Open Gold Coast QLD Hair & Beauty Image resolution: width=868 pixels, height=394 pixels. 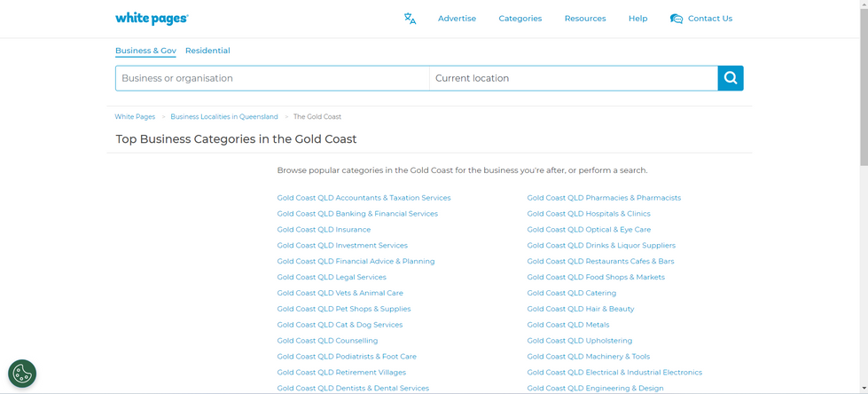tap(581, 309)
